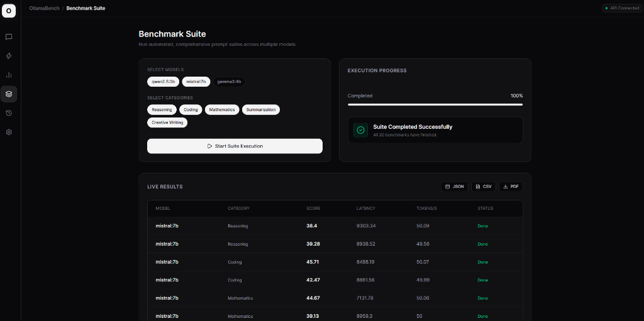
Task: Click the LATENCY column header
Action: (x=365, y=209)
